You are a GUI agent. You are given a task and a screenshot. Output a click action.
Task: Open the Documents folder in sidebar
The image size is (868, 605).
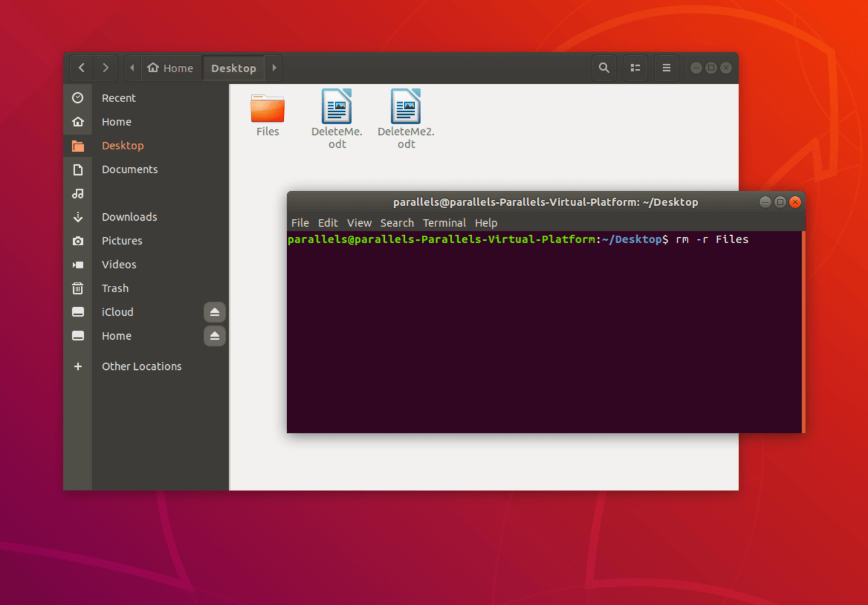[130, 169]
